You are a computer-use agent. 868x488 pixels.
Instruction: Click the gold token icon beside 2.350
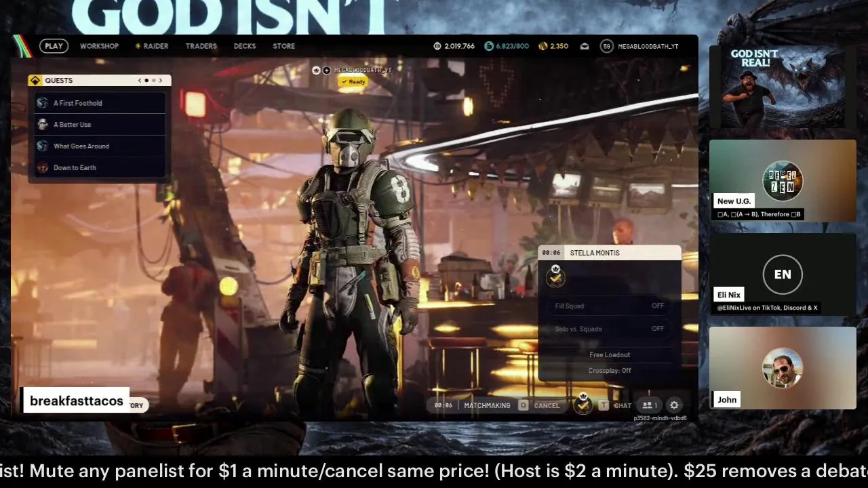(x=542, y=46)
